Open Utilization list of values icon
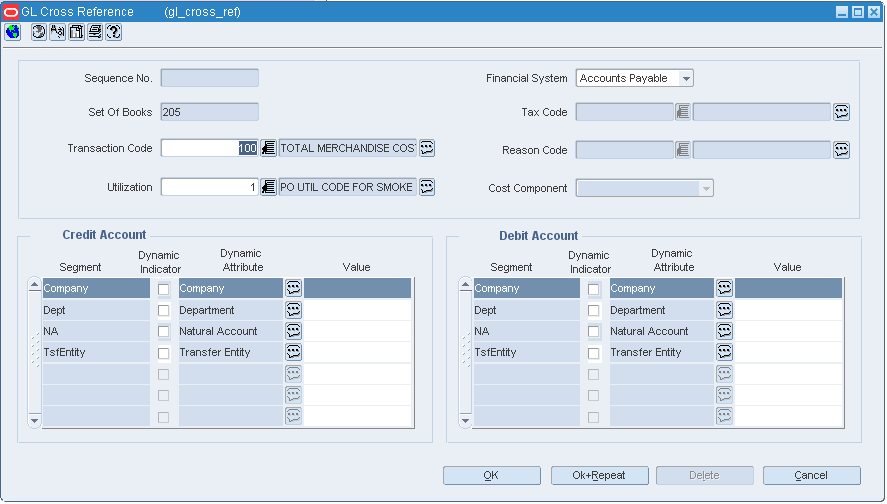 tap(268, 187)
